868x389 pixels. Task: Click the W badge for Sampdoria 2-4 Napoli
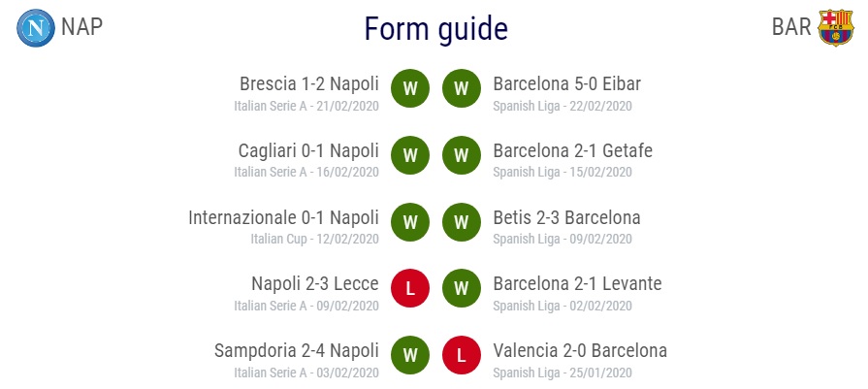pos(410,355)
